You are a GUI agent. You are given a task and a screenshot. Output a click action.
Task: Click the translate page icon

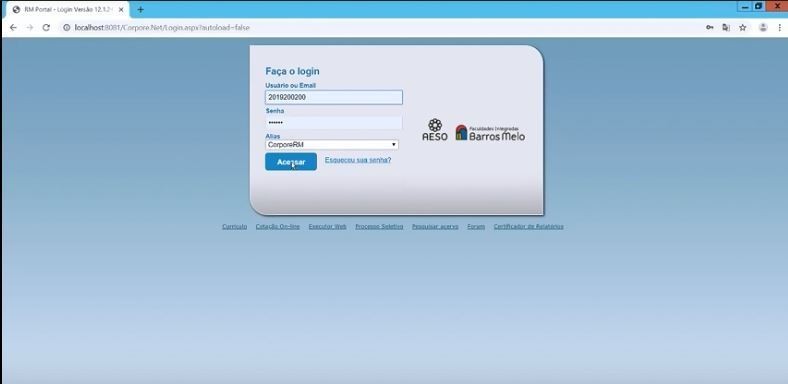click(726, 28)
